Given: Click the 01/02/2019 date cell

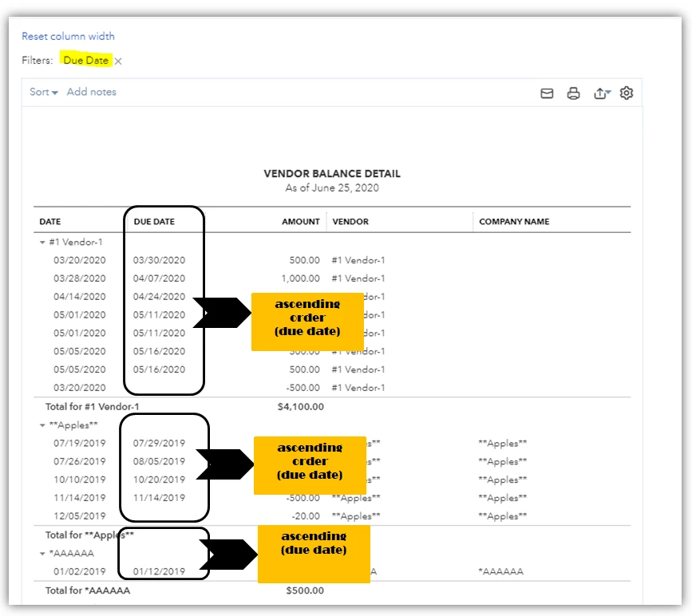Looking at the screenshot, I should pyautogui.click(x=80, y=571).
